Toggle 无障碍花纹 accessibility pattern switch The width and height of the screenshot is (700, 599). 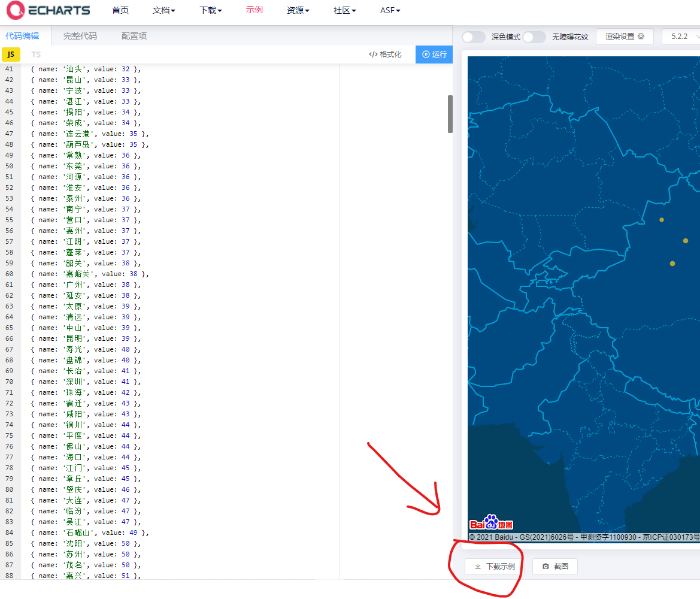534,37
